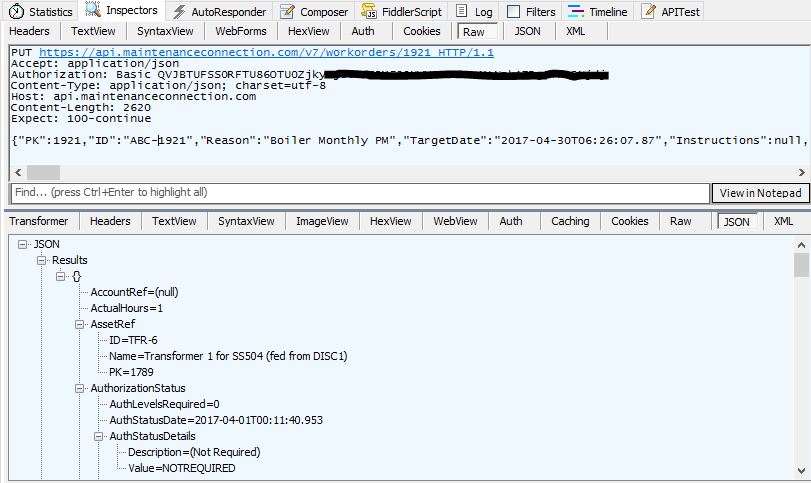Collapse the root JSON tree node
811x483 pixels.
(23, 244)
